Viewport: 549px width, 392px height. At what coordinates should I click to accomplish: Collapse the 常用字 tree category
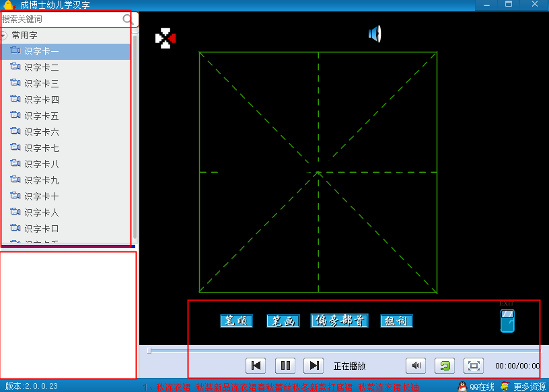[x=4, y=36]
